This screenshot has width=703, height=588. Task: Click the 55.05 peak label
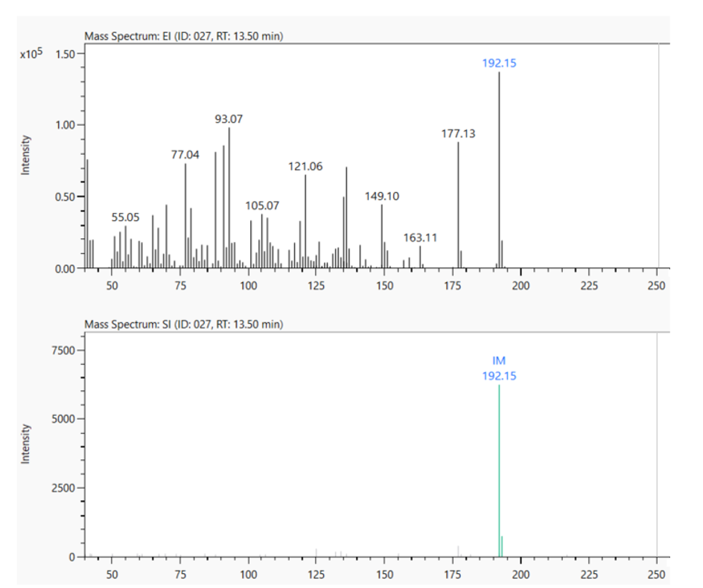[125, 217]
